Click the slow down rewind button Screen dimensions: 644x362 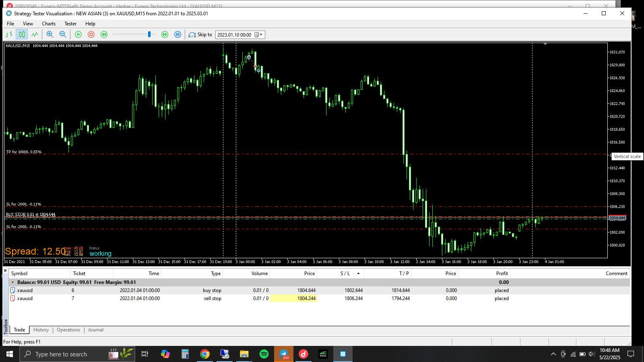(104, 35)
